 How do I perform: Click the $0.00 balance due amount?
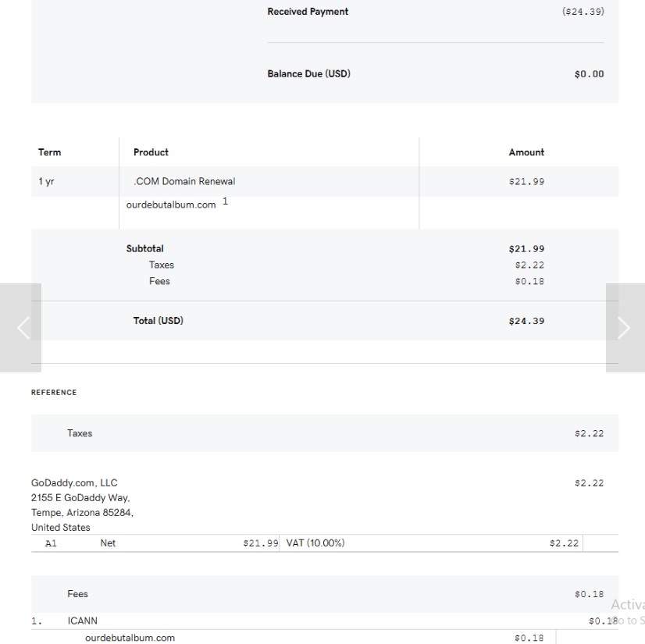point(589,74)
